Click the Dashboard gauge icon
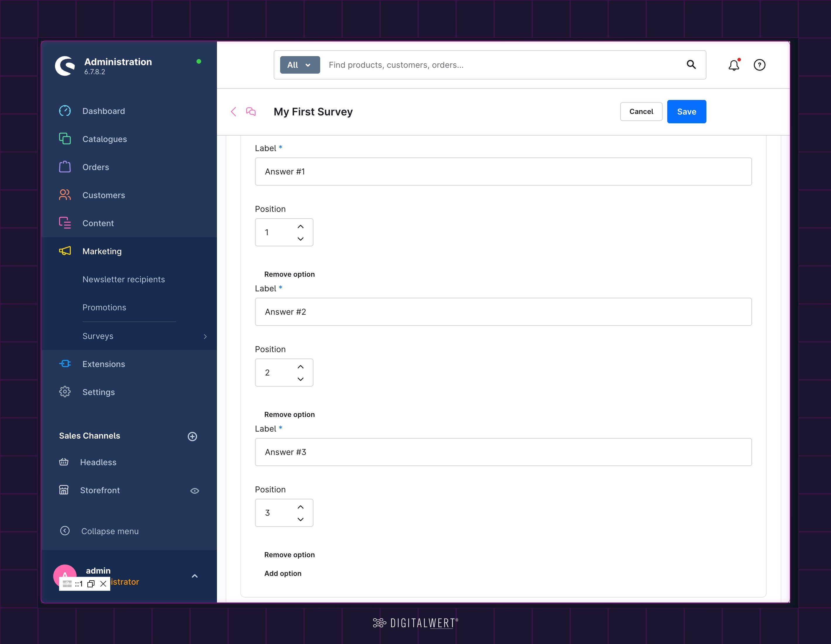831x644 pixels. click(65, 111)
